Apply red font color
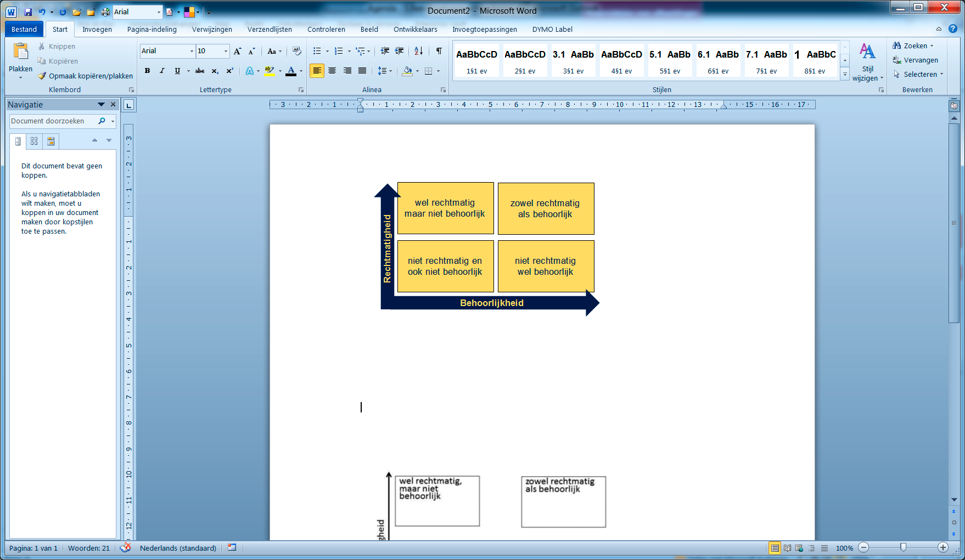 (x=291, y=71)
